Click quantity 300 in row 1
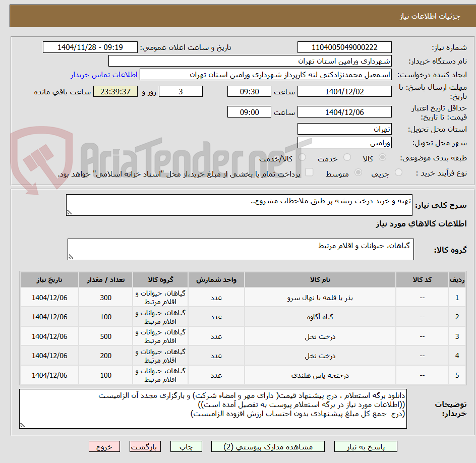 tap(106, 298)
